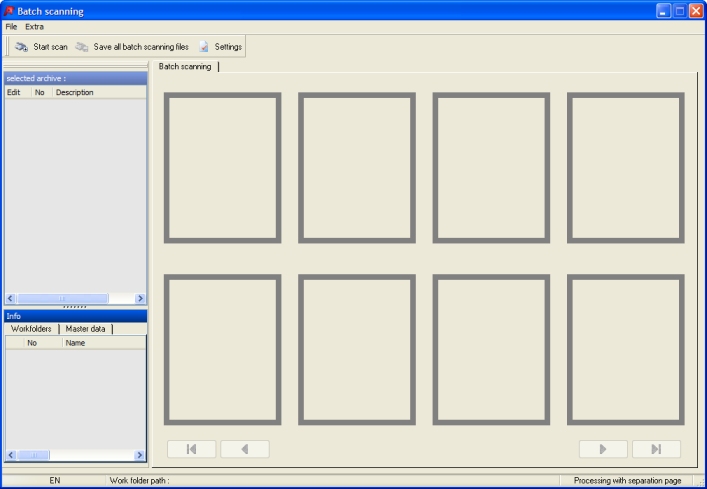Select the Workfolders tab

point(31,329)
